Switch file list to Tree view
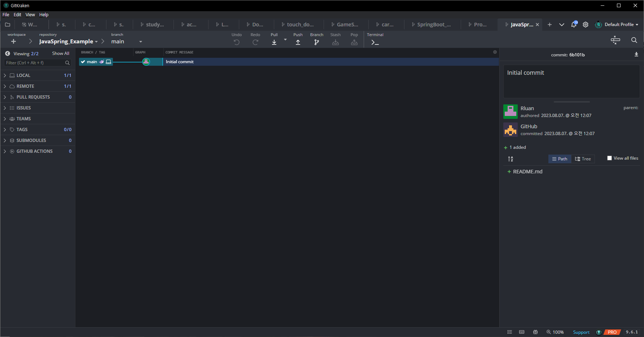The height and width of the screenshot is (337, 644). [583, 159]
